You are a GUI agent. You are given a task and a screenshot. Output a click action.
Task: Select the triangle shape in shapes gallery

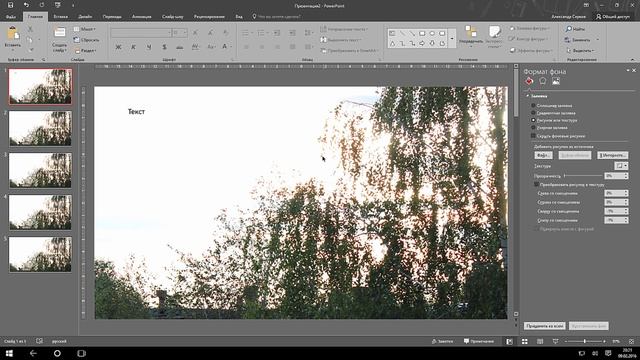(x=392, y=43)
